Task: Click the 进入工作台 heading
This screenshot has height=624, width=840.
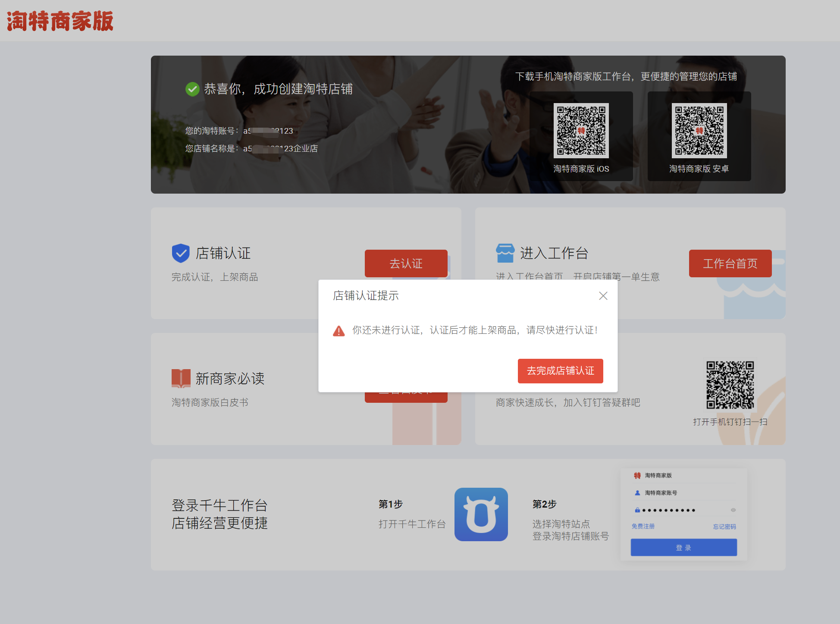Action: 554,253
